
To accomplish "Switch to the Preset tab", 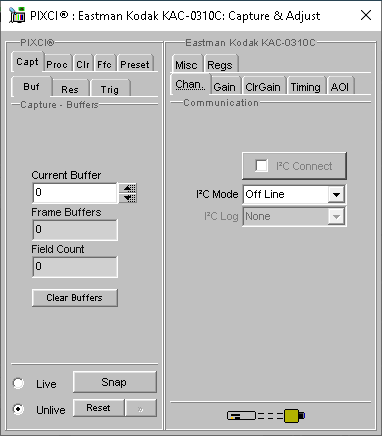I will pyautogui.click(x=135, y=64).
